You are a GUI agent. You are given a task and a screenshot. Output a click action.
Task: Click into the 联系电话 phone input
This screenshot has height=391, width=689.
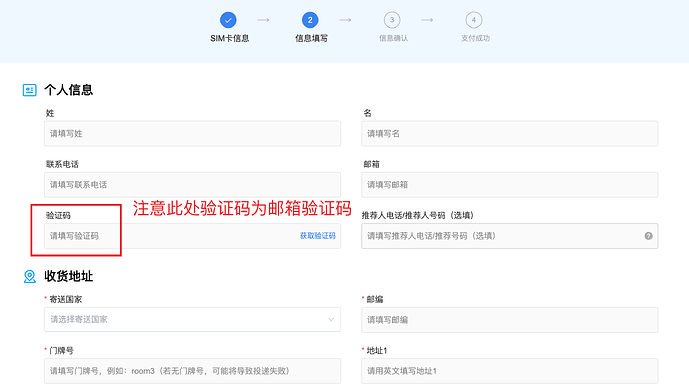(192, 185)
